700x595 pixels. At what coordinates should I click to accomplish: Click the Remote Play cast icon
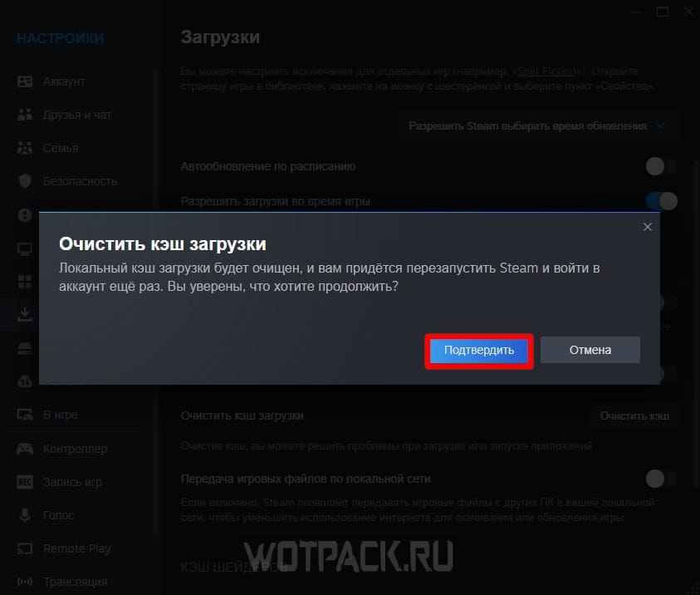tap(25, 548)
